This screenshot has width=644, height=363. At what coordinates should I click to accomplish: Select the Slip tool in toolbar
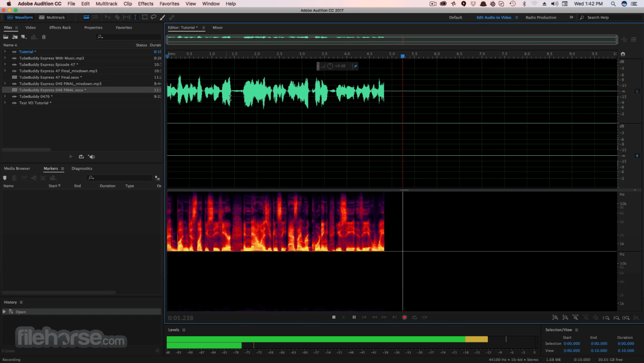click(126, 17)
